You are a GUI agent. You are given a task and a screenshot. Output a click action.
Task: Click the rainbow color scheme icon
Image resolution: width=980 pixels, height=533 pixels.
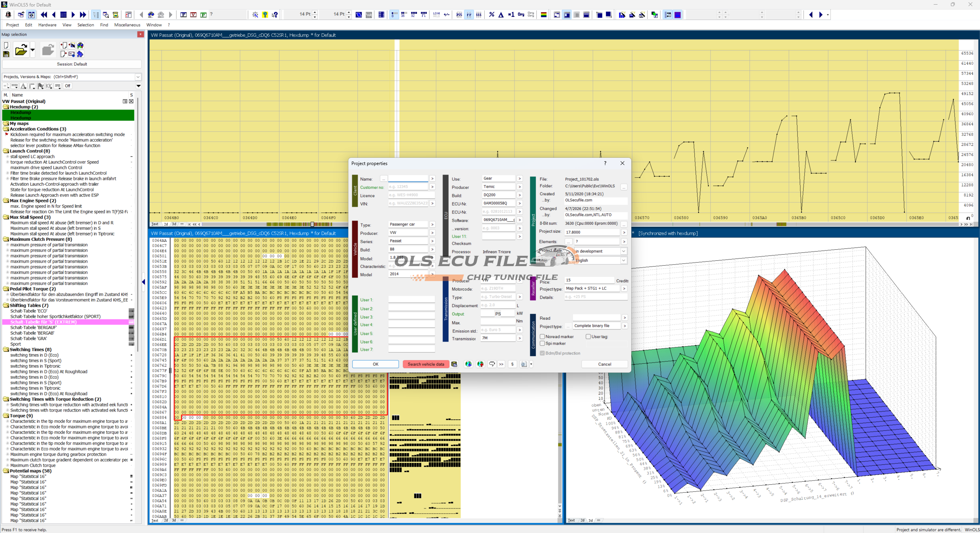coord(543,15)
